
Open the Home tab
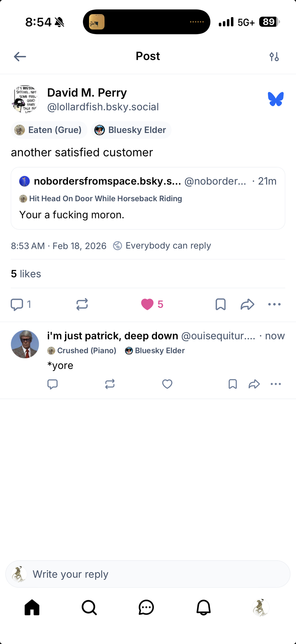tap(32, 608)
